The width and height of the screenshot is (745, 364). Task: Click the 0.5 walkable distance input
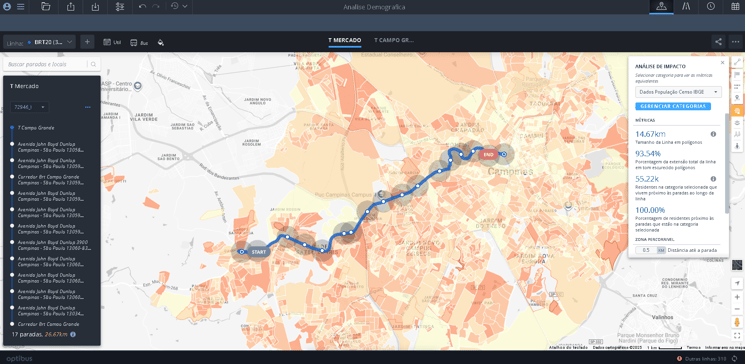pos(646,250)
